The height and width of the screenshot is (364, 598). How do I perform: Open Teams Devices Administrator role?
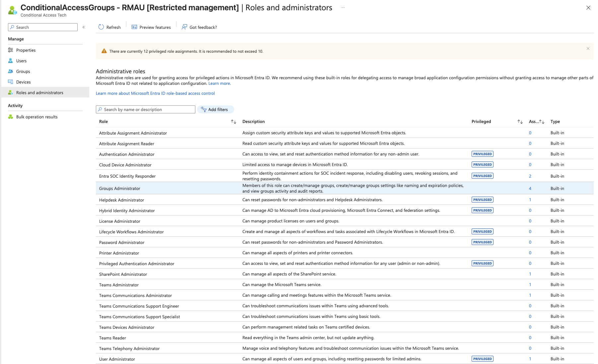(127, 327)
